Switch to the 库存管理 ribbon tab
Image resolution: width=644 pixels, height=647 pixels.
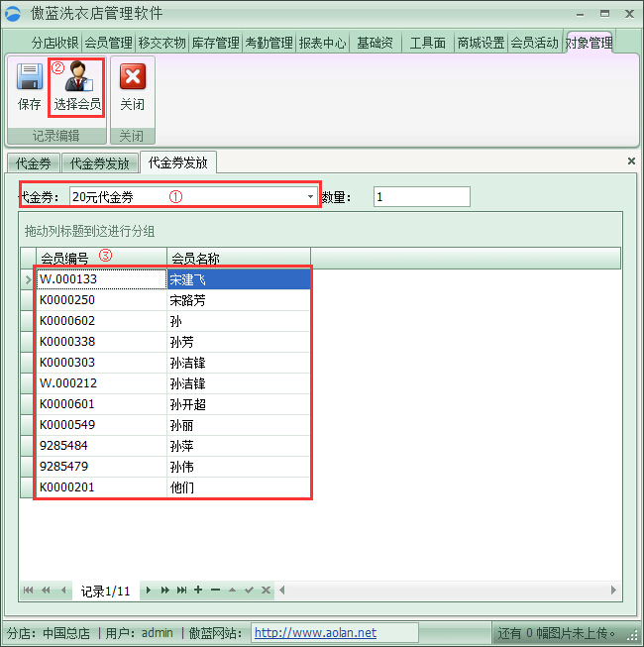coord(215,43)
